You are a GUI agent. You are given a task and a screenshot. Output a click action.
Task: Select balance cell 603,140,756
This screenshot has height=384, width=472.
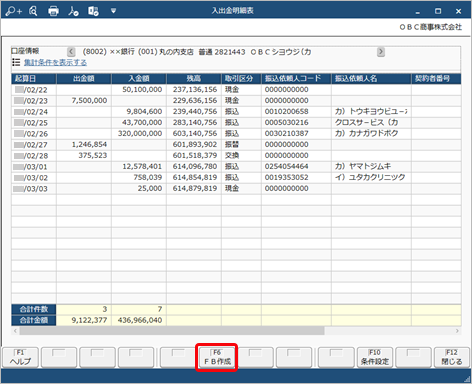point(195,133)
